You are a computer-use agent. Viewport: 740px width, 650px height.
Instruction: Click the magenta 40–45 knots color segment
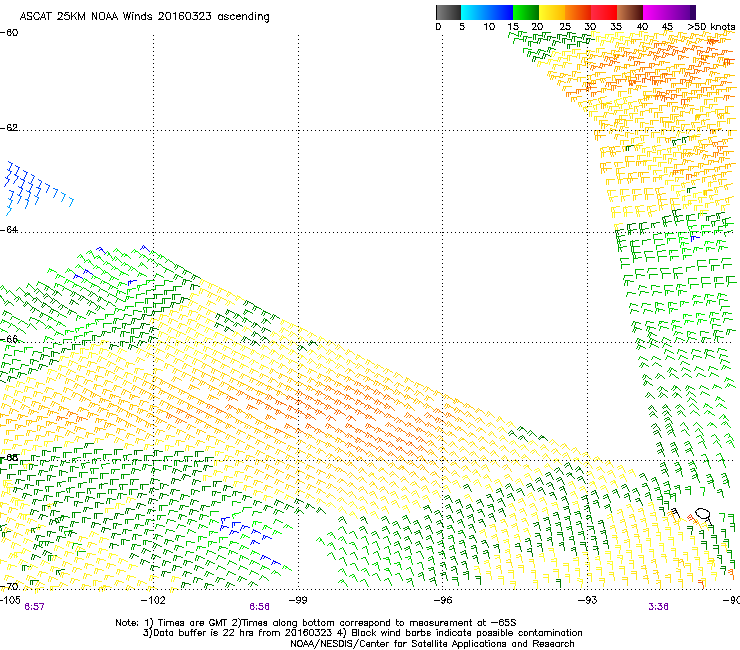(x=656, y=12)
